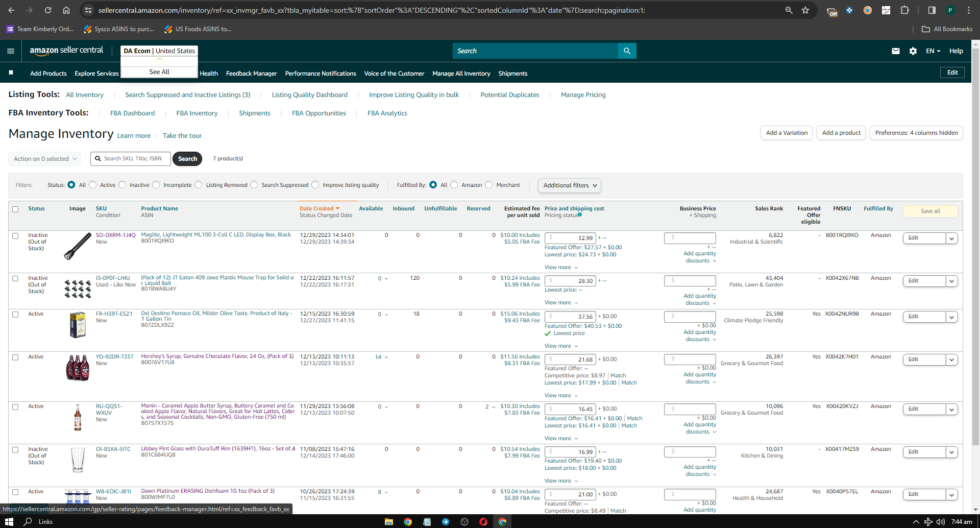Click the Date Created sort arrow
This screenshot has width=980, height=528.
[337, 208]
